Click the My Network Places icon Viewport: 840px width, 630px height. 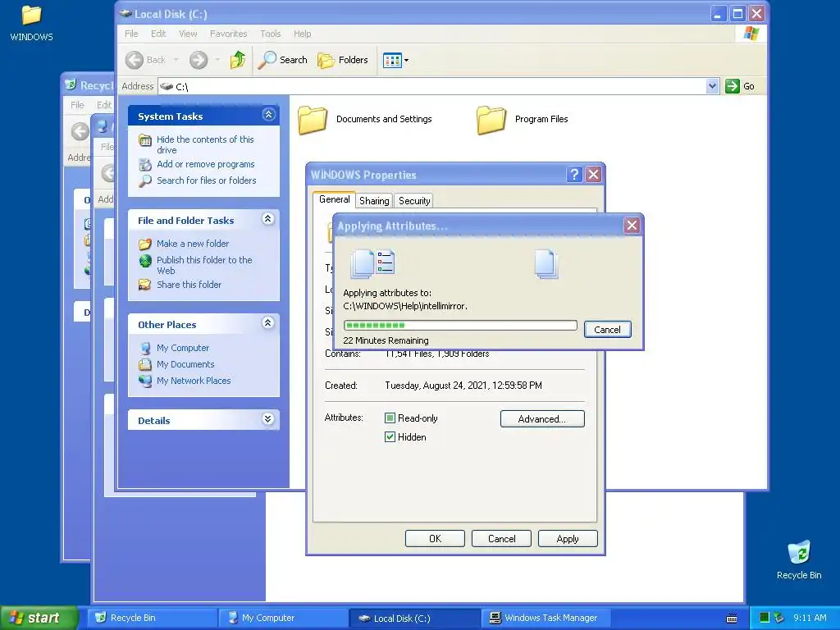tap(145, 381)
